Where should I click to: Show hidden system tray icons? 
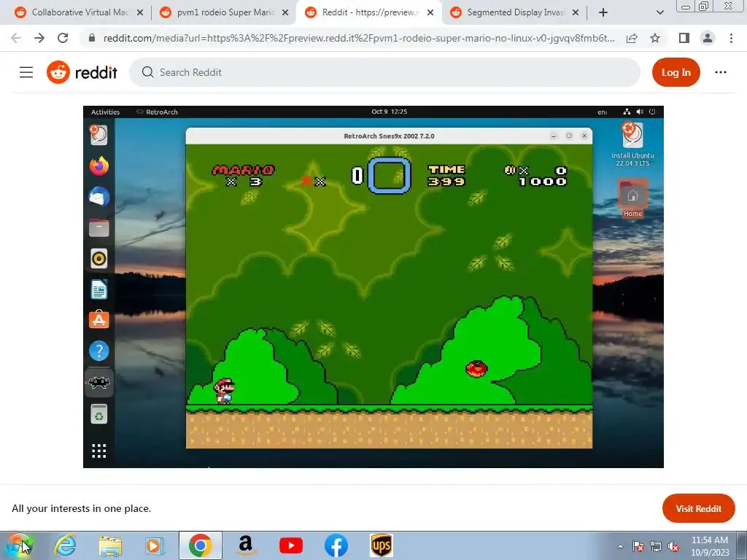click(620, 546)
